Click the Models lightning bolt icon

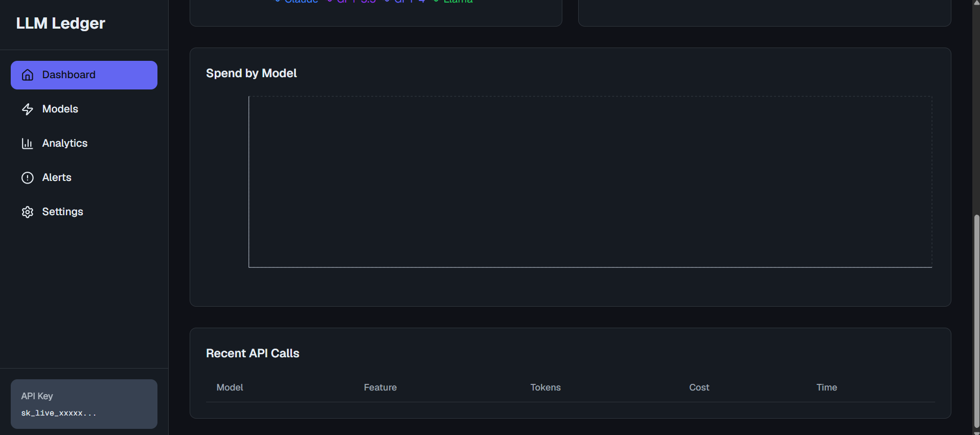28,109
